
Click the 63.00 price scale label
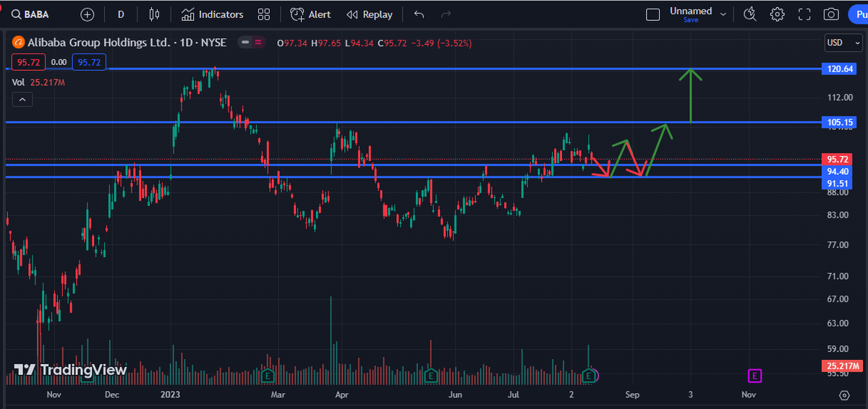[x=838, y=323]
